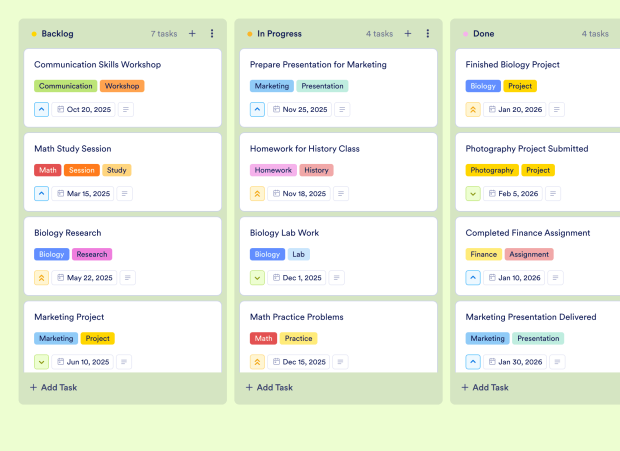
Task: Expand priority chevron on Marketing Project card
Action: pyautogui.click(x=42, y=362)
